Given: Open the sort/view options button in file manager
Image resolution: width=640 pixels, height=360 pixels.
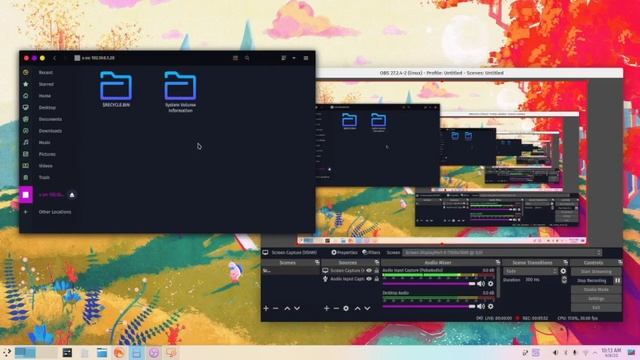Looking at the screenshot, I should click(x=284, y=58).
